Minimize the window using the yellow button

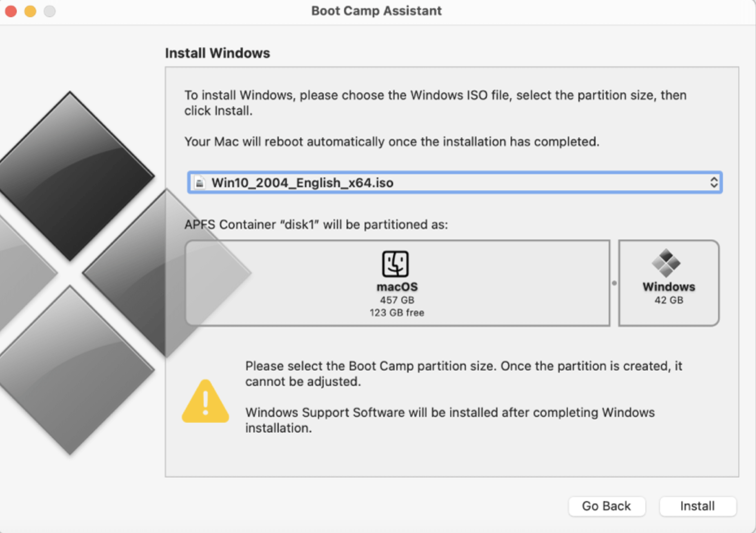(x=30, y=11)
